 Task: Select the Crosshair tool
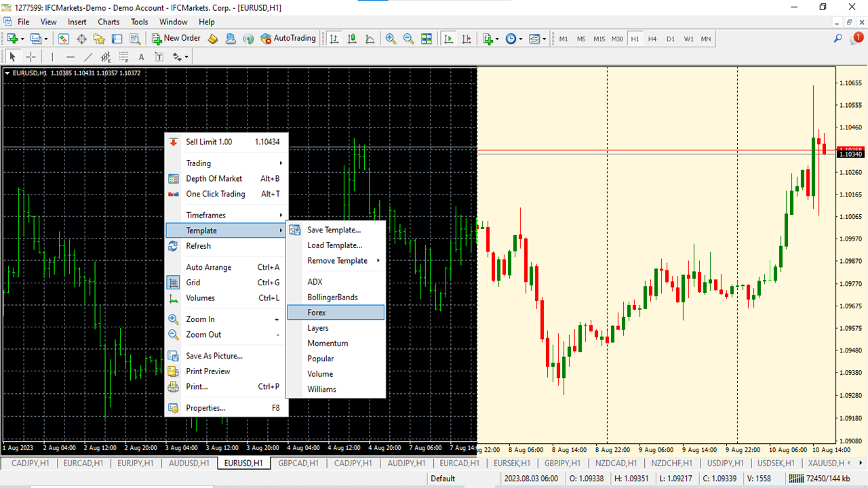point(31,56)
